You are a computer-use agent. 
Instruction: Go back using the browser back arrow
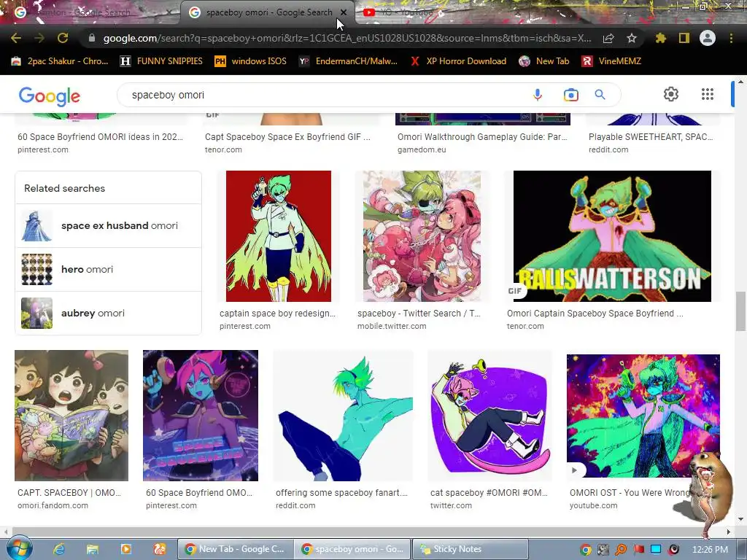coord(16,38)
